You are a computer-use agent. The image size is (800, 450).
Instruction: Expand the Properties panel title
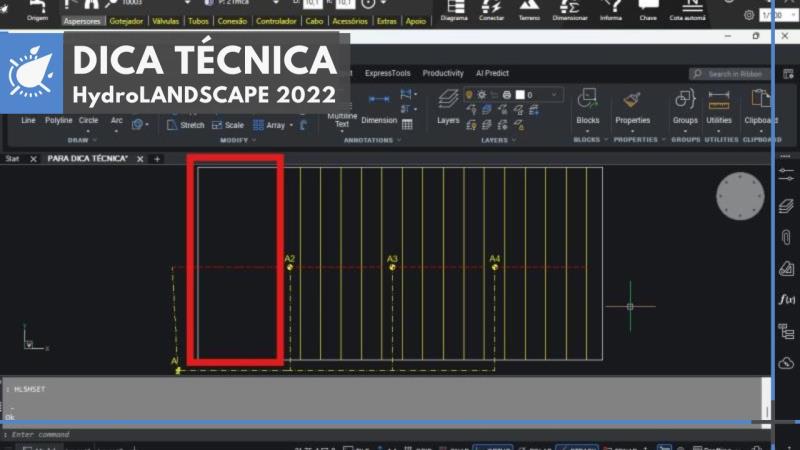click(x=639, y=140)
